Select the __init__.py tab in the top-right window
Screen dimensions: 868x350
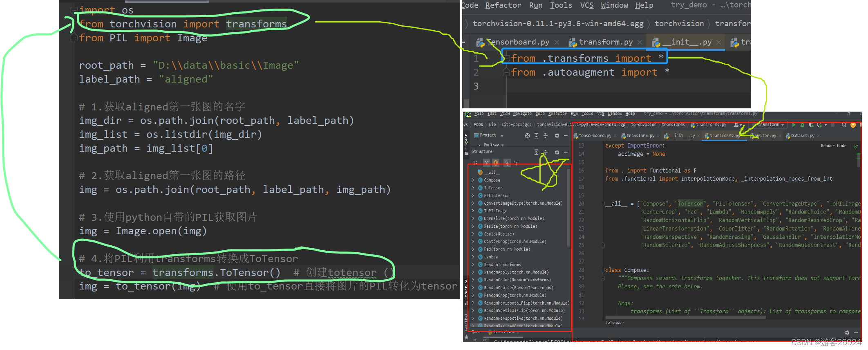(x=686, y=42)
